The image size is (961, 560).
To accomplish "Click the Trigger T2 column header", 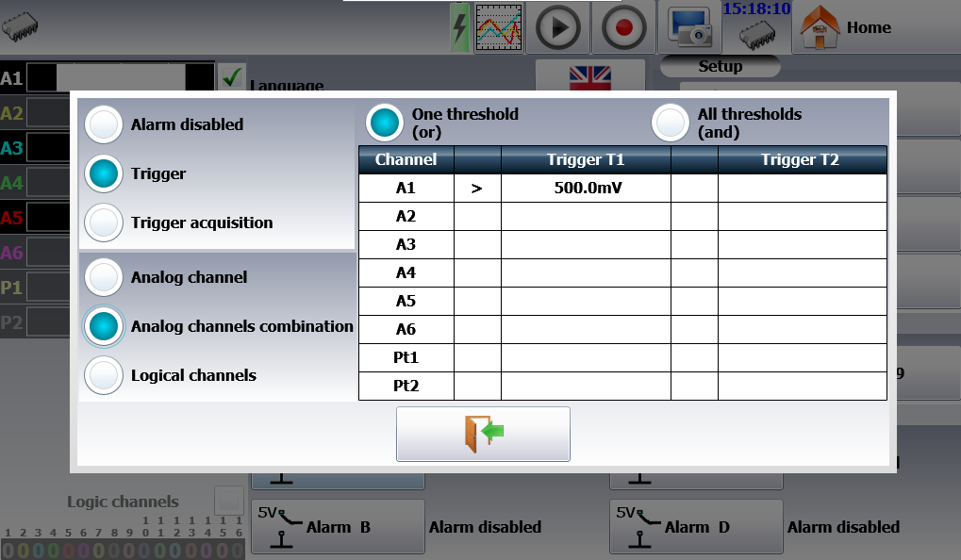I will [x=803, y=160].
